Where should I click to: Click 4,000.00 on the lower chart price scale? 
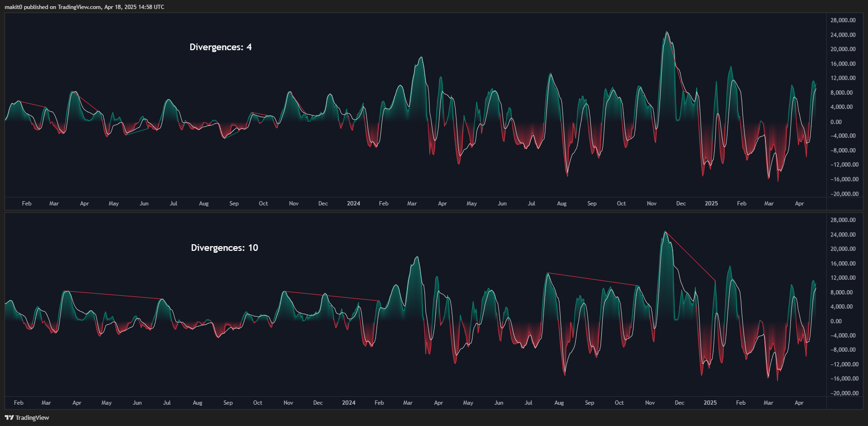pos(842,307)
